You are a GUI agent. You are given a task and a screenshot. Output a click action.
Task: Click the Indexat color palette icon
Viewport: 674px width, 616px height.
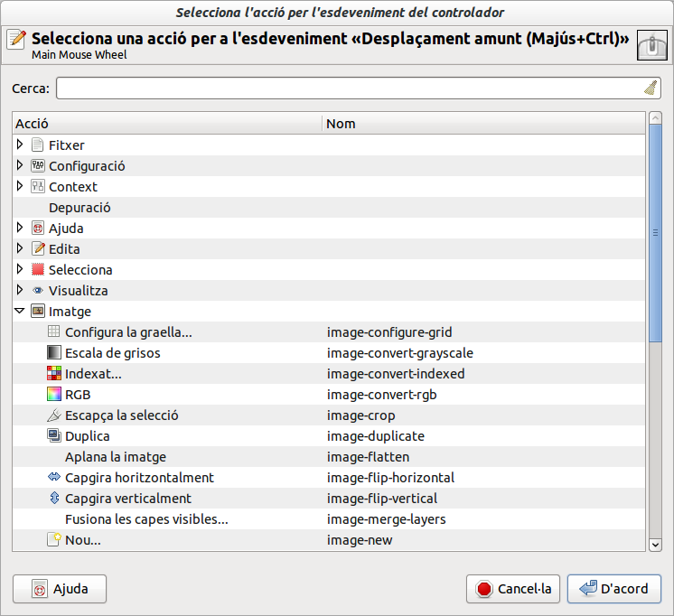(53, 374)
